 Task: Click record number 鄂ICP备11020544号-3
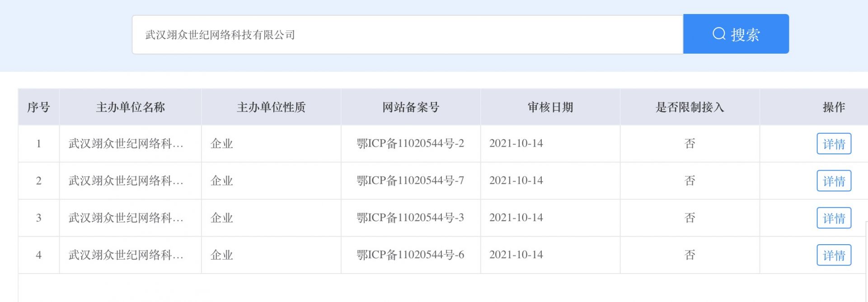[x=410, y=218]
